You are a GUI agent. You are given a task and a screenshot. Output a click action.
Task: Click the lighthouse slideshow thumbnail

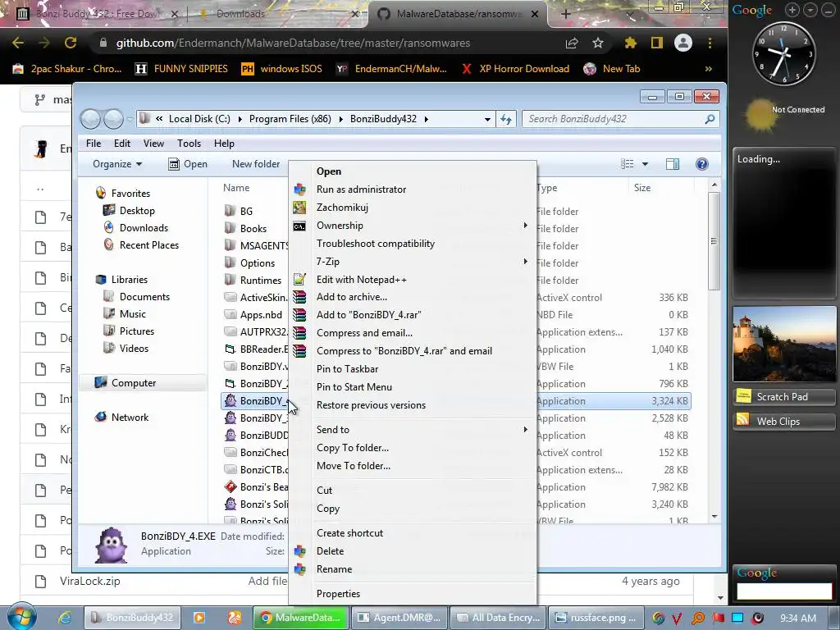(x=783, y=344)
